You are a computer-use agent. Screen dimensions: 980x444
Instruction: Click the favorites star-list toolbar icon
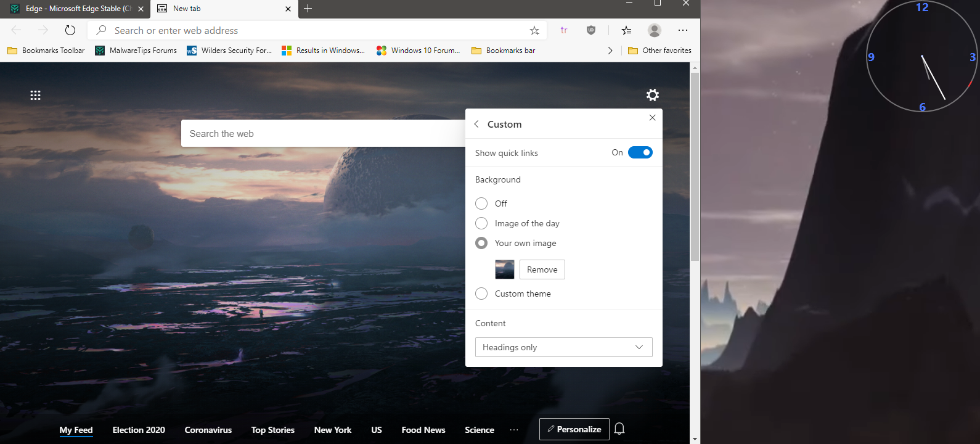pos(626,30)
